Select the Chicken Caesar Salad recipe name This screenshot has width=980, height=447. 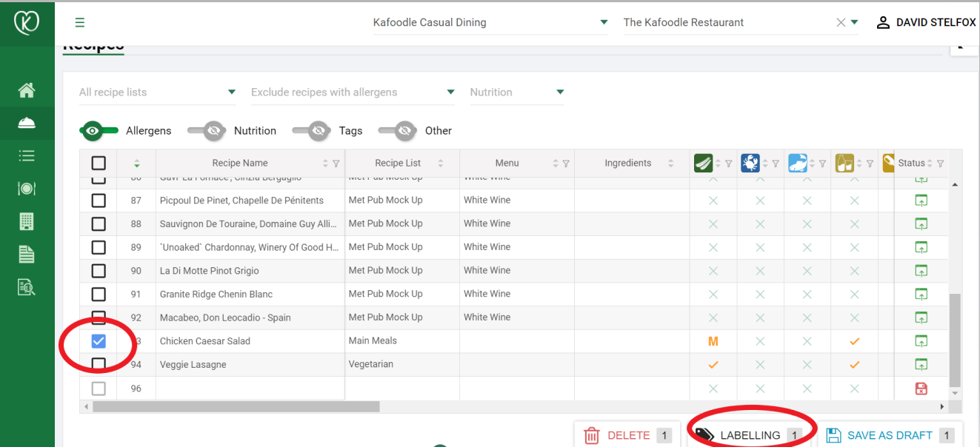pyautogui.click(x=205, y=341)
